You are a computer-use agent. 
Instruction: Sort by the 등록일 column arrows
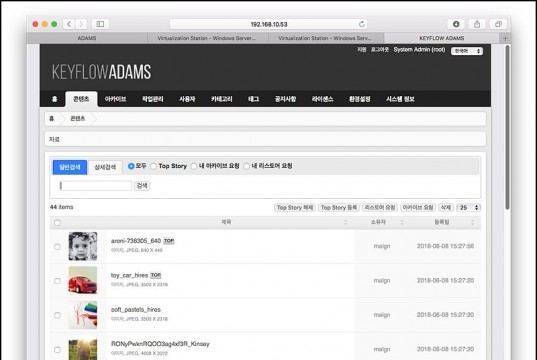(x=473, y=223)
